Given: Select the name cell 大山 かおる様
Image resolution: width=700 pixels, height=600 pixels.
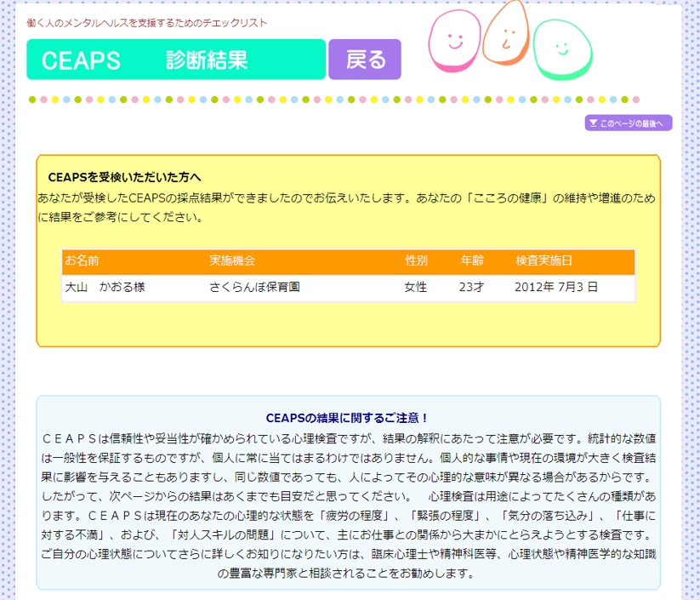Looking at the screenshot, I should click(105, 288).
